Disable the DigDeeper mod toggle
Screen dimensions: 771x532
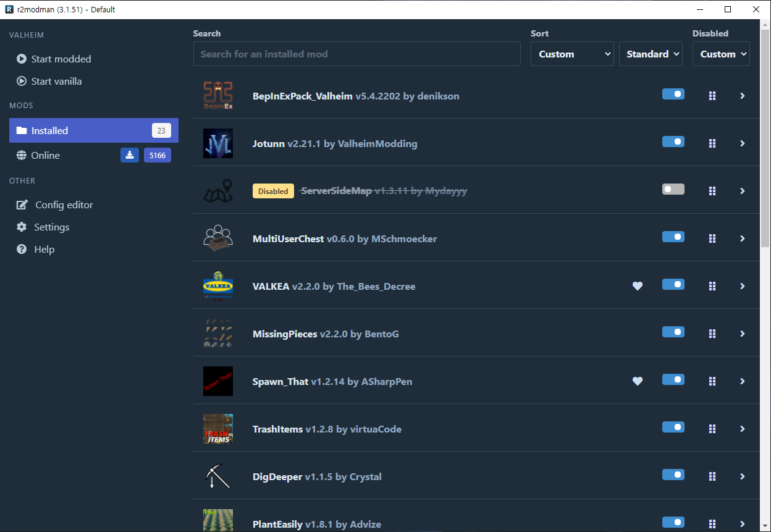tap(673, 475)
